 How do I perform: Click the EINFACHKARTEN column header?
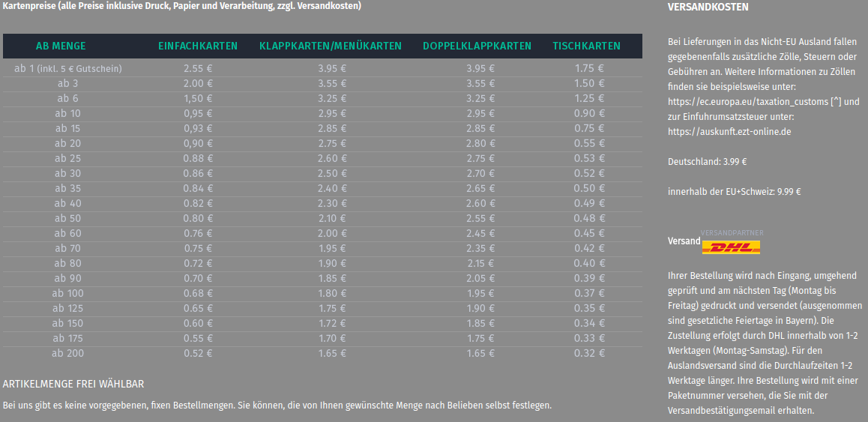[198, 46]
